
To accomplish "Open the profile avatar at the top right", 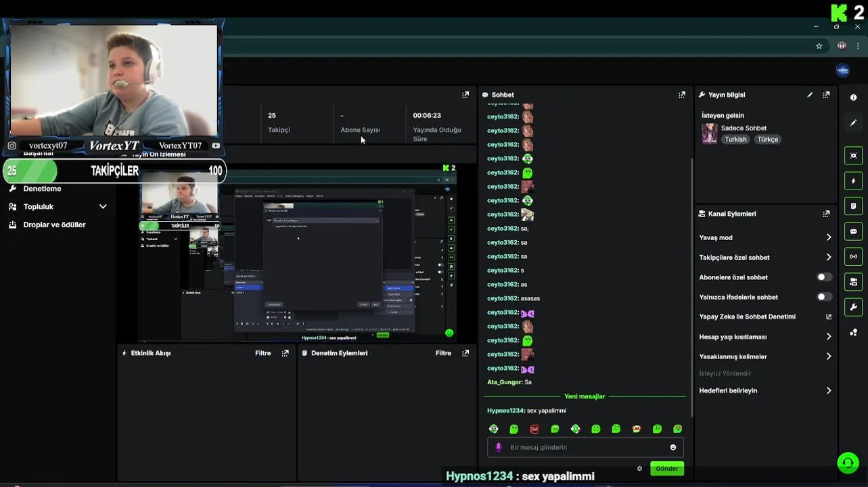I will (x=843, y=70).
